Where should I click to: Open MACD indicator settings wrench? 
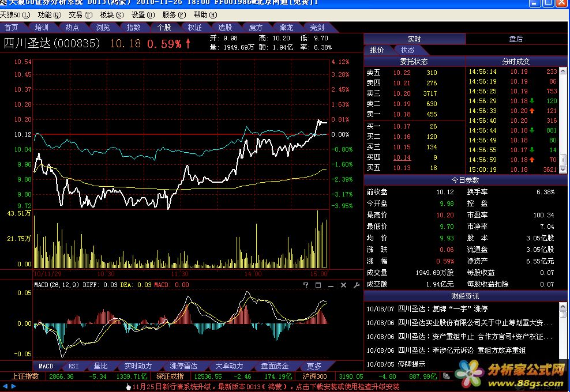[x=357, y=285]
